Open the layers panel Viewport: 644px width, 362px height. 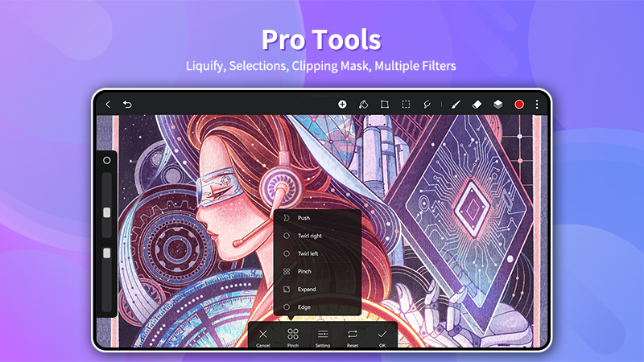tap(497, 105)
